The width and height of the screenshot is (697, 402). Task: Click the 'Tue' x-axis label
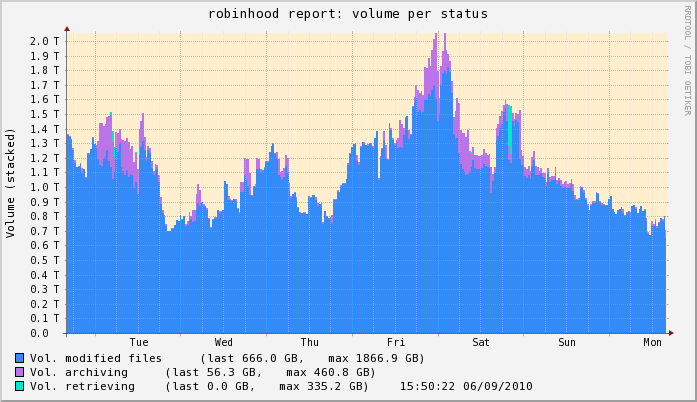point(139,342)
